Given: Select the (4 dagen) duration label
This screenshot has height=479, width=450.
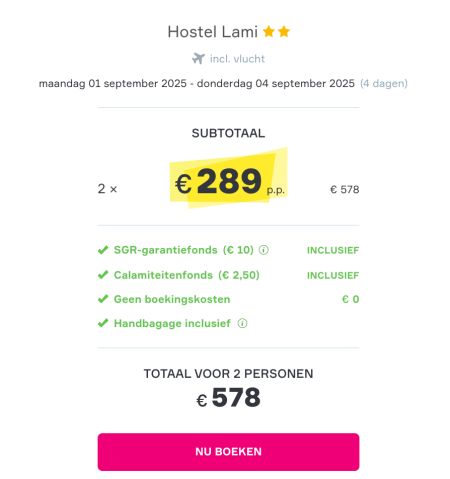Looking at the screenshot, I should (384, 83).
